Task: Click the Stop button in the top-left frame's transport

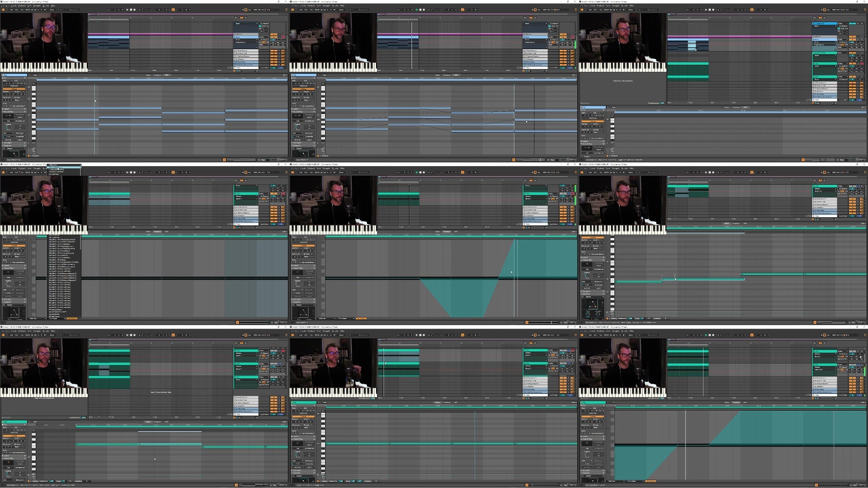Action: [131, 10]
